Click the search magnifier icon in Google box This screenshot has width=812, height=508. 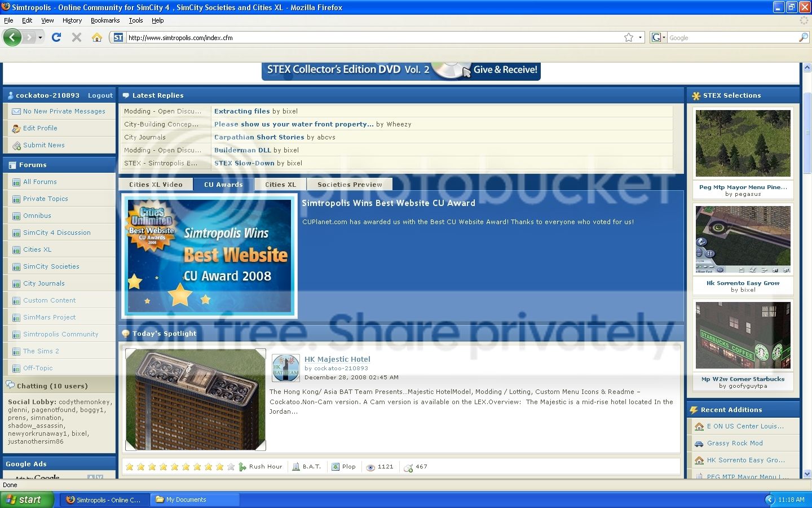coord(804,37)
